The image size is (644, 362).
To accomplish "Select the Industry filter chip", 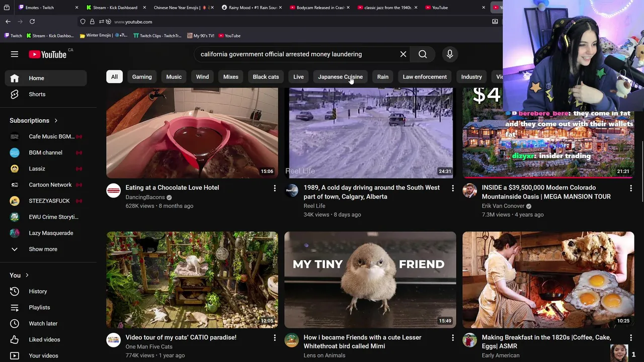I will pos(471,77).
